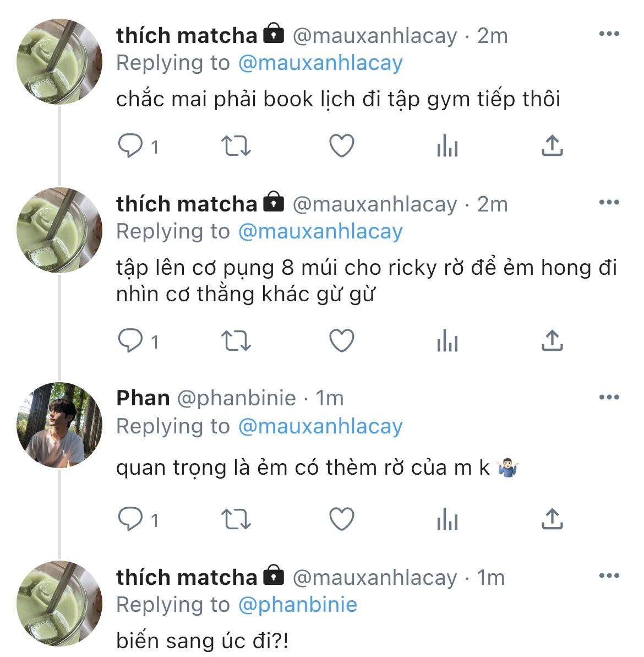The height and width of the screenshot is (657, 644).
Task: Open more options on Phan's tweet
Action: [609, 397]
